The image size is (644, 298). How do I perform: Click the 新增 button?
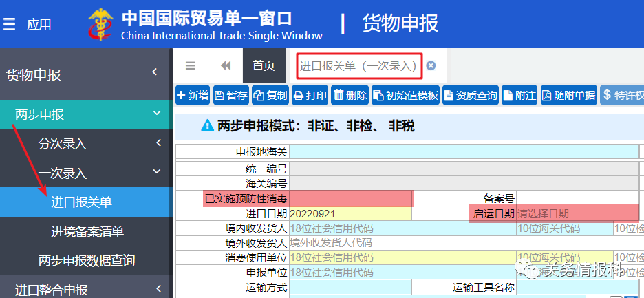(x=193, y=95)
